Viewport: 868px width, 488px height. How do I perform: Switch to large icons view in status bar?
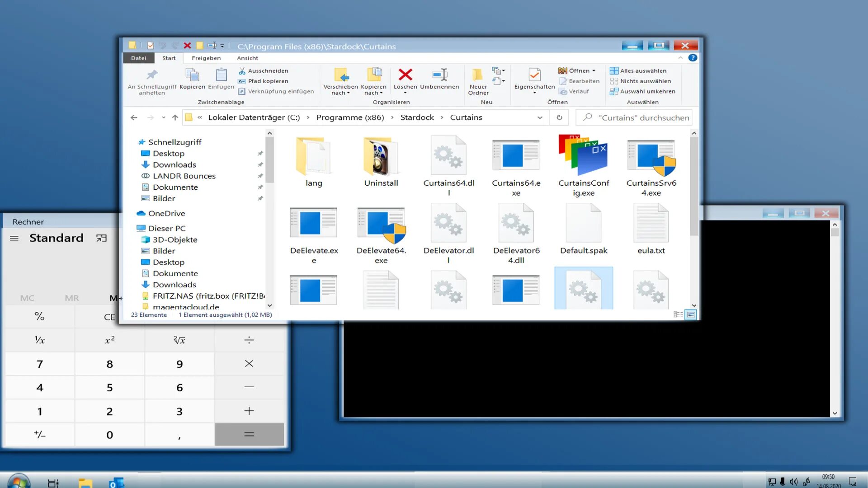(x=691, y=314)
